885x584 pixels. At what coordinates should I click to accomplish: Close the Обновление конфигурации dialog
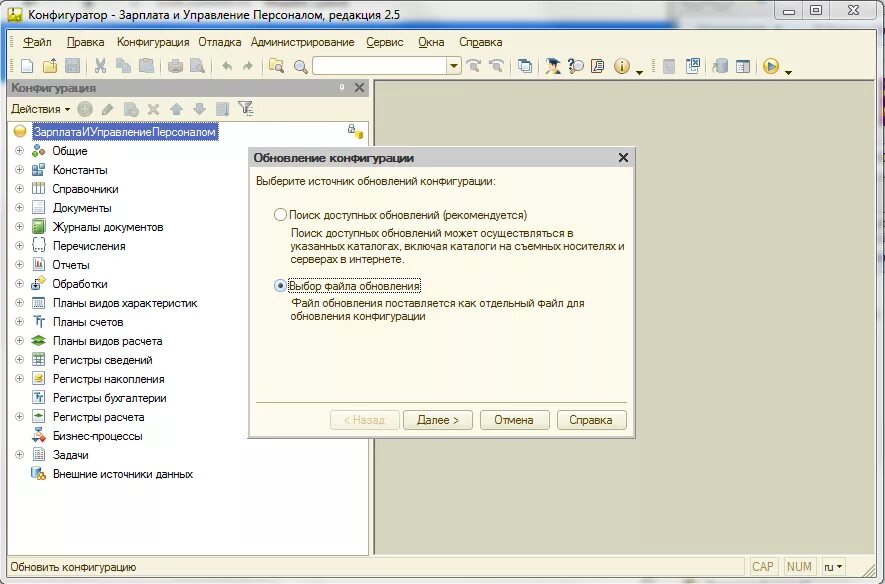pos(623,157)
